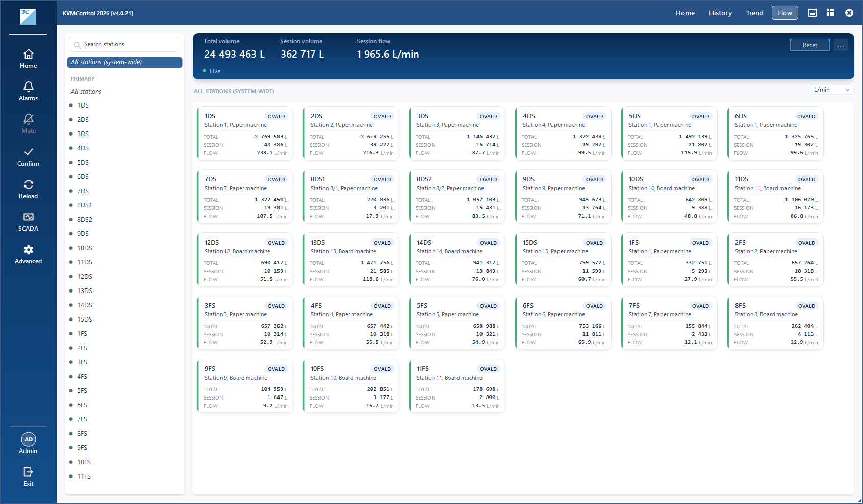Screen dimensions: 863x504
Task: Open Advanced settings gear icon
Action: point(29,250)
